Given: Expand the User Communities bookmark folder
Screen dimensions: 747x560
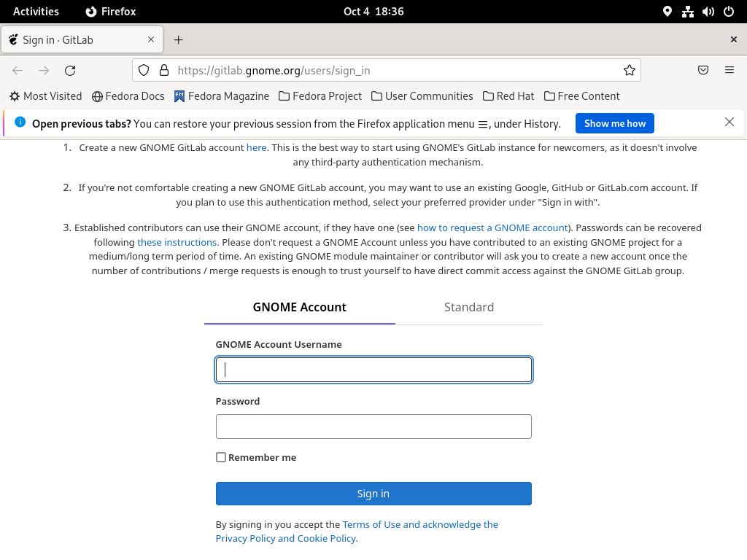Looking at the screenshot, I should tap(422, 96).
